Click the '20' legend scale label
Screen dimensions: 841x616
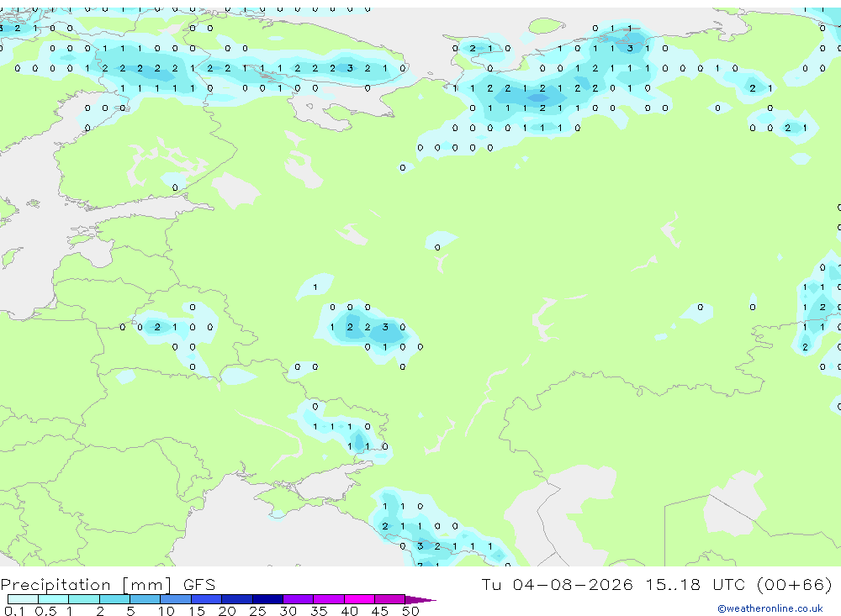tap(227, 611)
